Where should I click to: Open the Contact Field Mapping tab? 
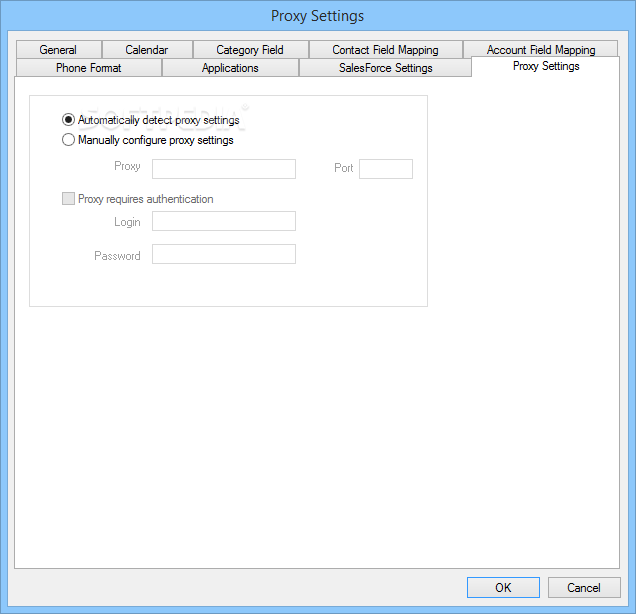click(386, 49)
